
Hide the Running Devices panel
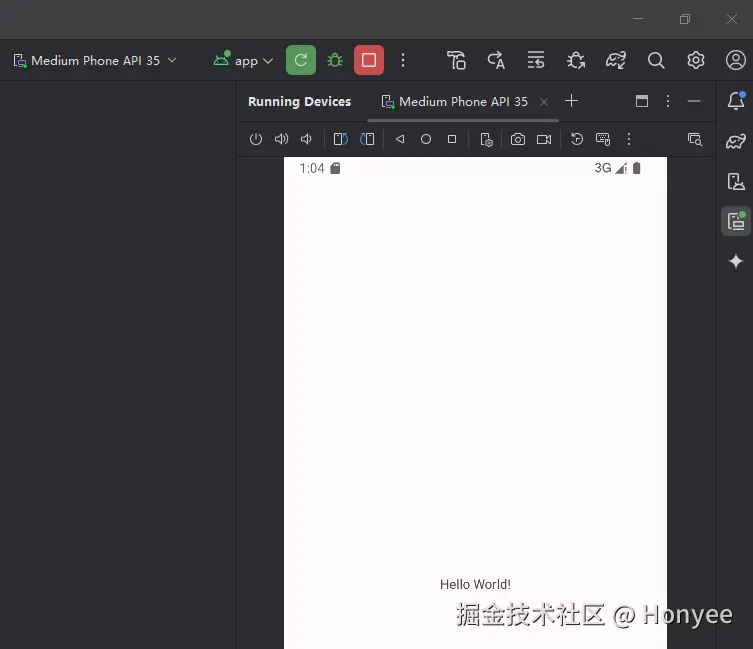click(x=694, y=101)
